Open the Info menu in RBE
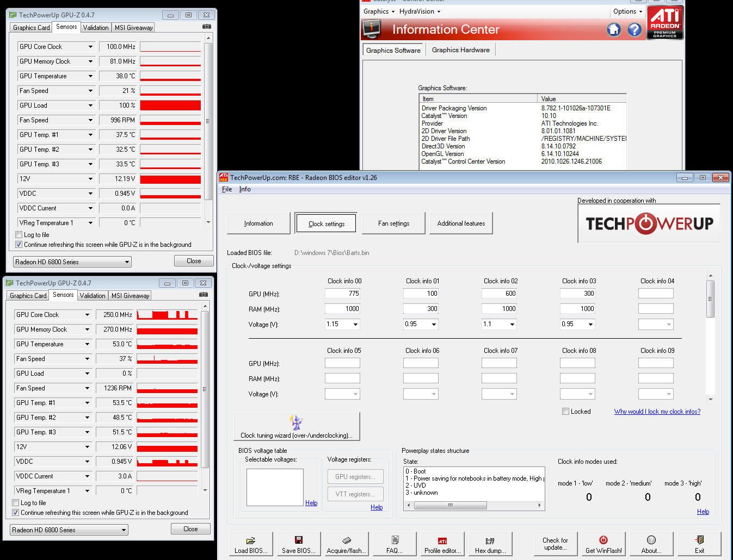This screenshot has height=560, width=733. [x=245, y=189]
